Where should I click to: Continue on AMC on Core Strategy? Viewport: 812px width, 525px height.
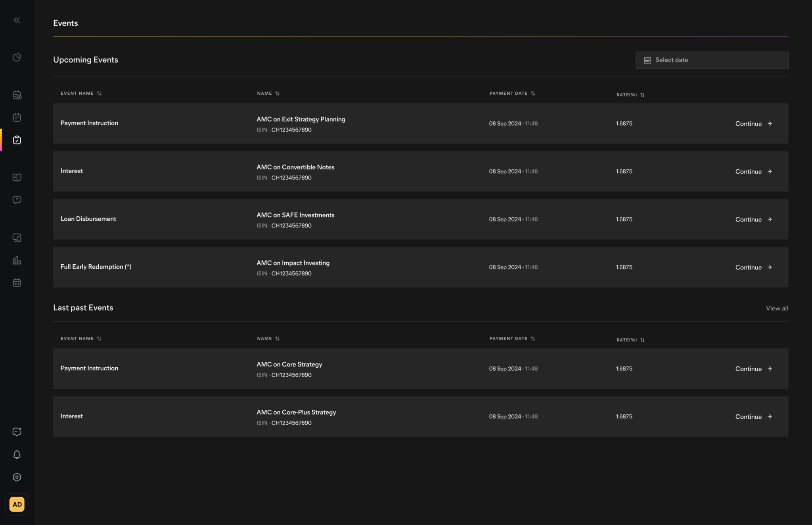coord(753,369)
